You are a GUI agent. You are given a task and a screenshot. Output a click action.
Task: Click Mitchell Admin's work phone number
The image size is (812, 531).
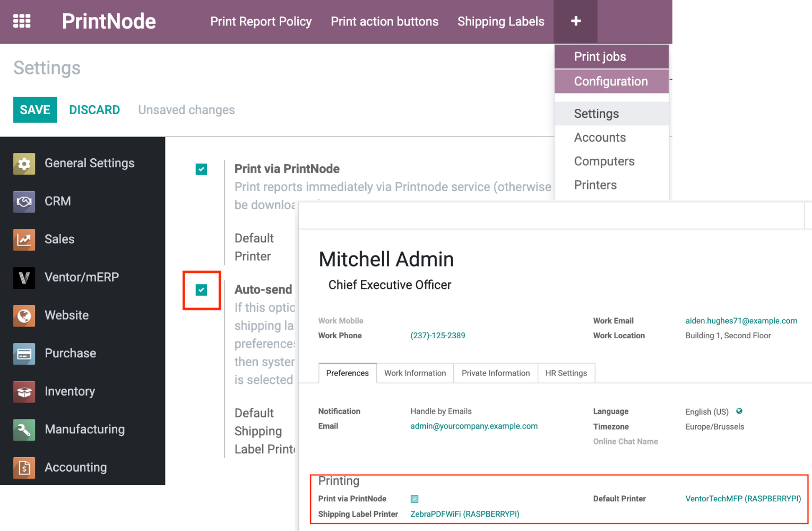(x=437, y=335)
